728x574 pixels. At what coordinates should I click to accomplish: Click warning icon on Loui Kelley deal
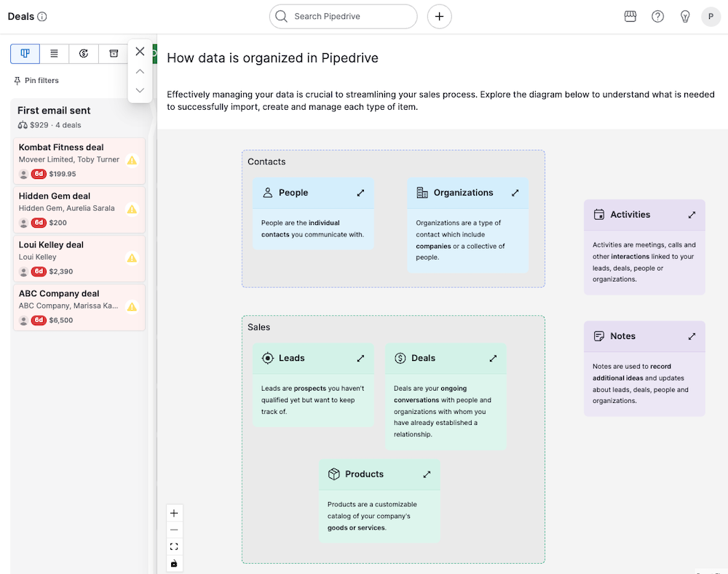(x=132, y=258)
